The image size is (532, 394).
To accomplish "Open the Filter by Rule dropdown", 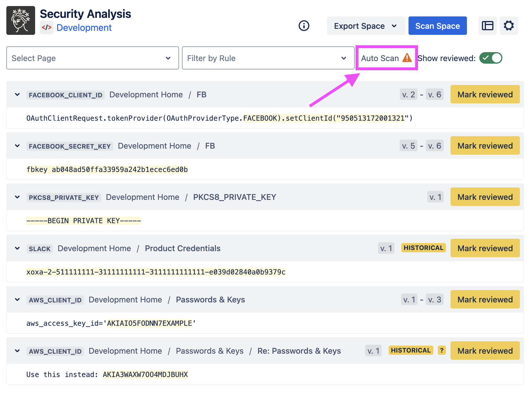I will pos(268,58).
